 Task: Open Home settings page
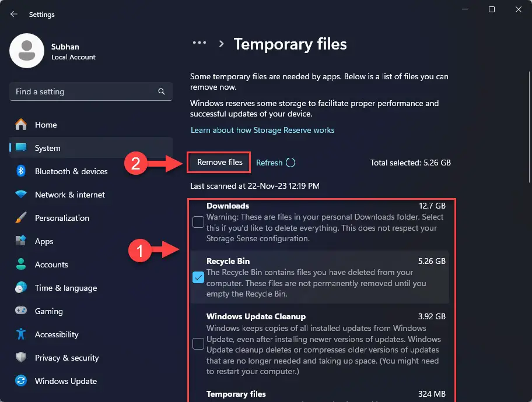coord(91,125)
